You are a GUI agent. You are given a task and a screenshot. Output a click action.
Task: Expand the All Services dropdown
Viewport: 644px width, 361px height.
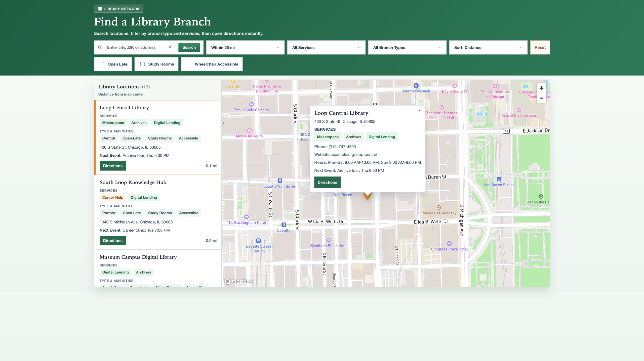click(x=326, y=47)
